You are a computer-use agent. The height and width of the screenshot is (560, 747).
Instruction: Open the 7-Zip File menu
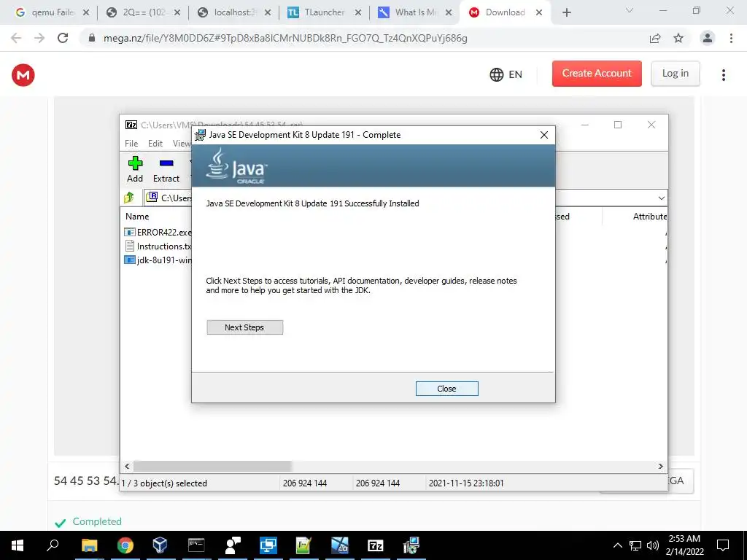point(131,144)
